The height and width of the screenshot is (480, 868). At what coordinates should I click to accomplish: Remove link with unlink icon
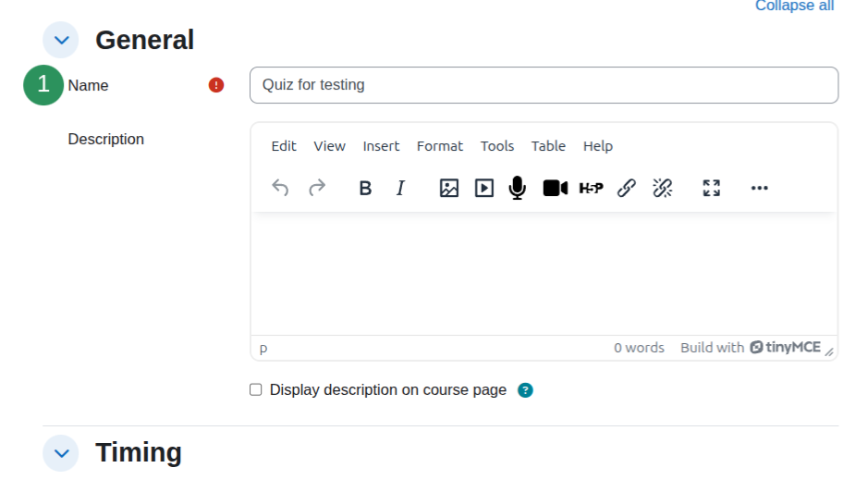click(663, 189)
